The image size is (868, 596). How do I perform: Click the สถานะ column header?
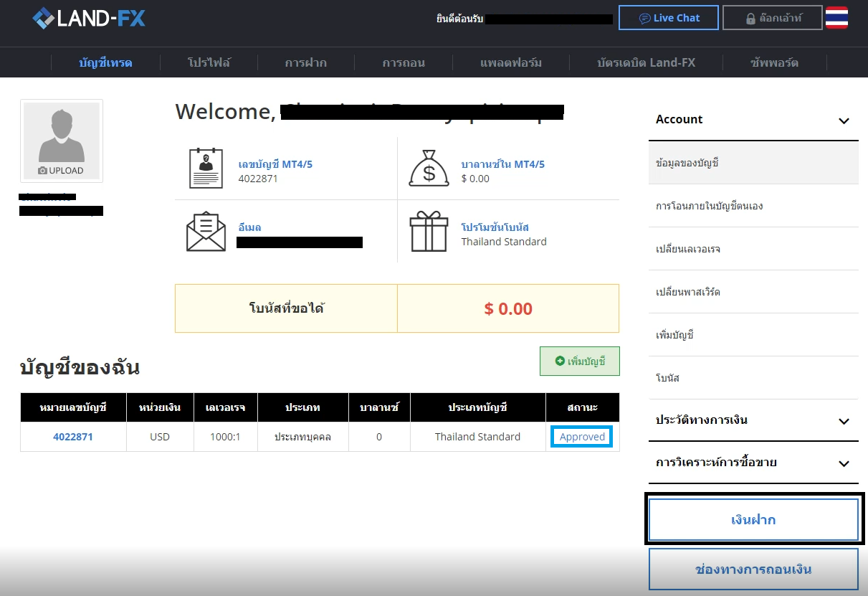click(583, 407)
